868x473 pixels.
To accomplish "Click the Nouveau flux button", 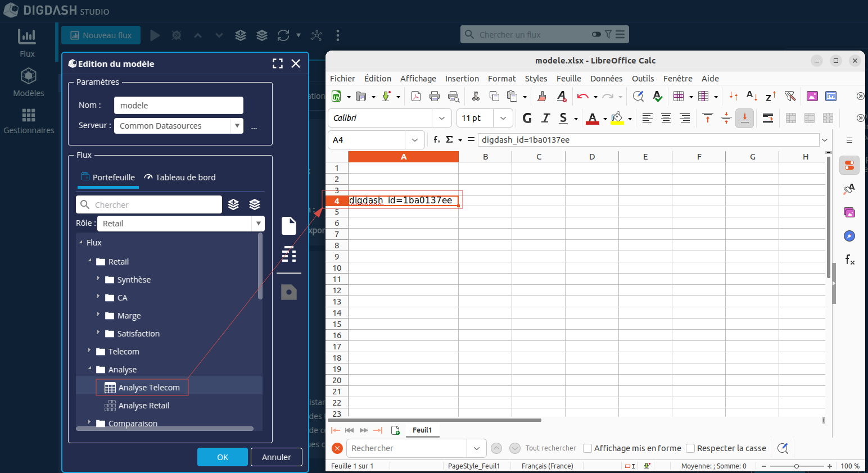I will pyautogui.click(x=101, y=35).
